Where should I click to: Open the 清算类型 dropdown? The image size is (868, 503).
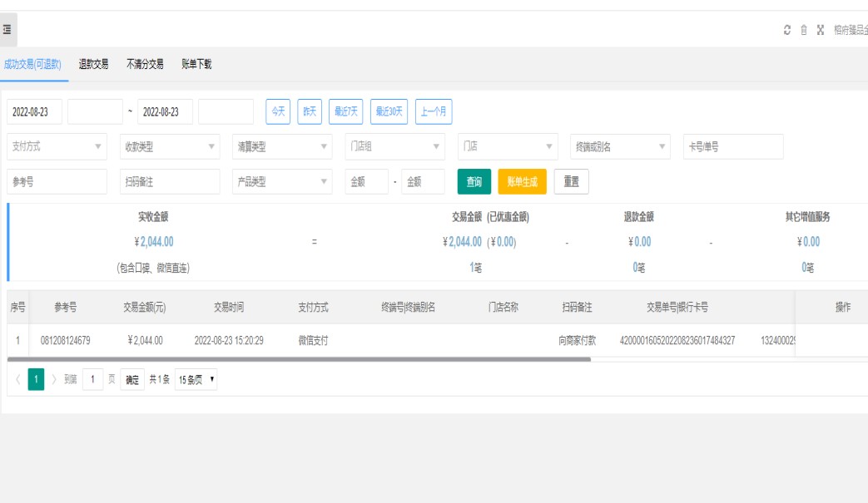click(x=283, y=146)
